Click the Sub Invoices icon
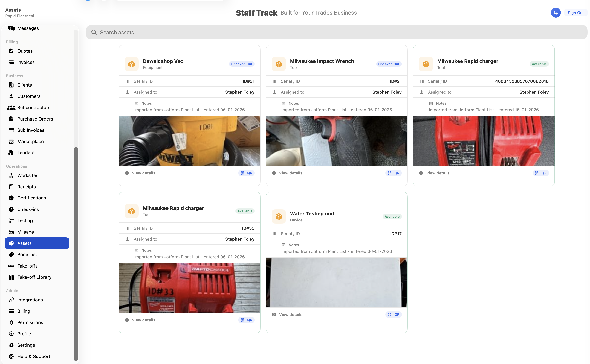This screenshot has width=590, height=364. click(x=11, y=130)
